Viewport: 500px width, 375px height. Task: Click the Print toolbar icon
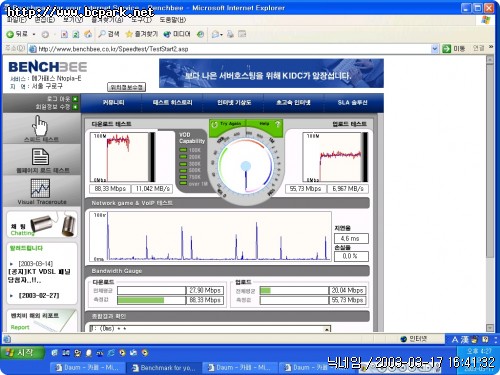(230, 34)
